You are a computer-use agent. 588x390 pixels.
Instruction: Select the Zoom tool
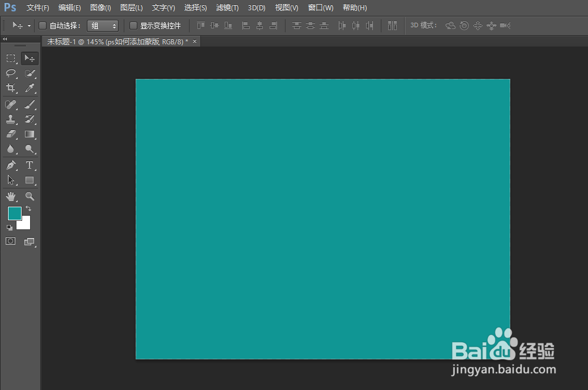click(x=30, y=196)
